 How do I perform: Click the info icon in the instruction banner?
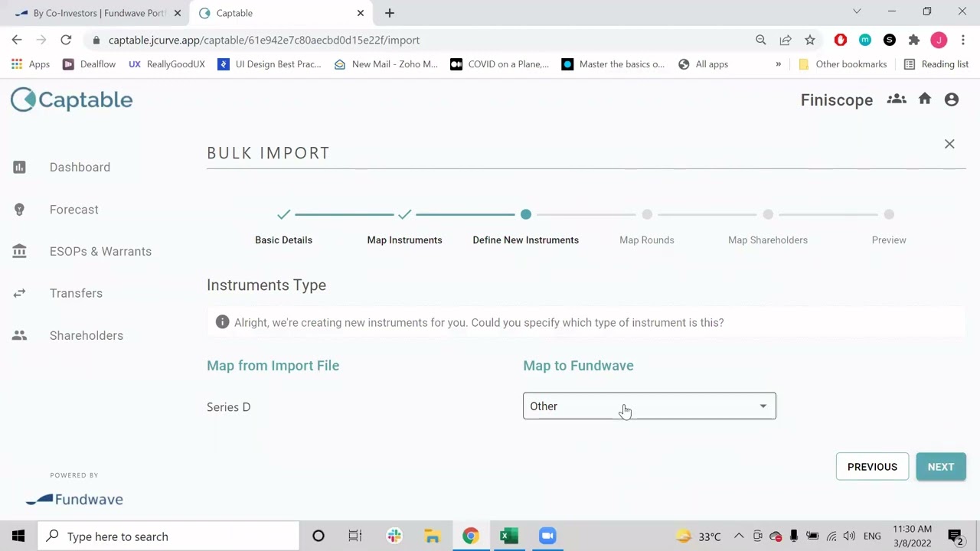tap(222, 322)
